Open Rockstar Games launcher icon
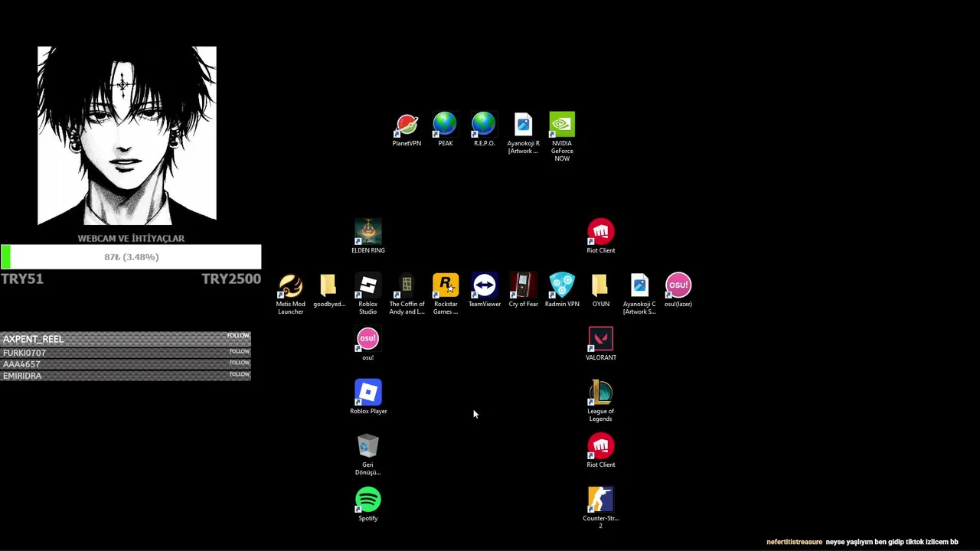The width and height of the screenshot is (980, 551). pos(446,294)
